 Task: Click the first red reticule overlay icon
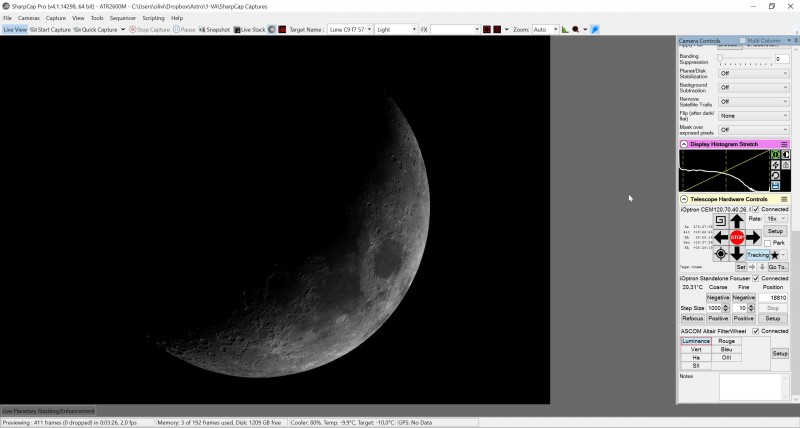(487, 30)
